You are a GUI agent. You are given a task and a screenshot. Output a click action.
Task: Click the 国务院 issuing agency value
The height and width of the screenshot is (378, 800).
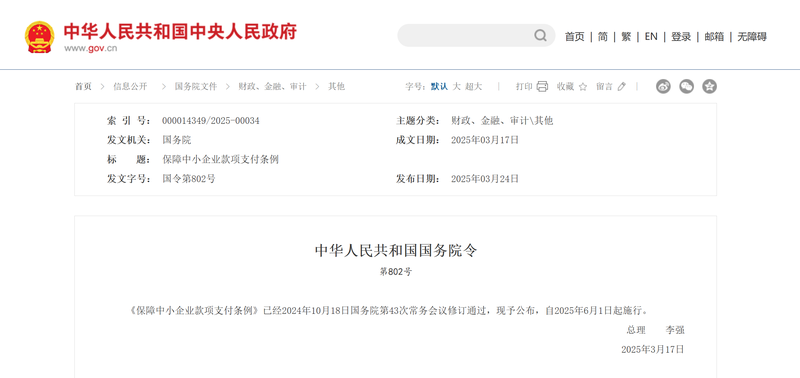point(177,140)
